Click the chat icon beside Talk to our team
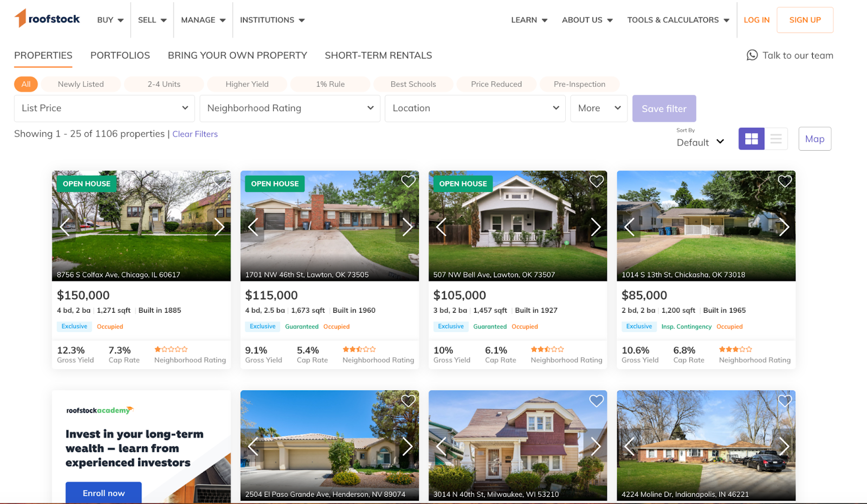Viewport: 867px width, 504px height. pos(752,55)
